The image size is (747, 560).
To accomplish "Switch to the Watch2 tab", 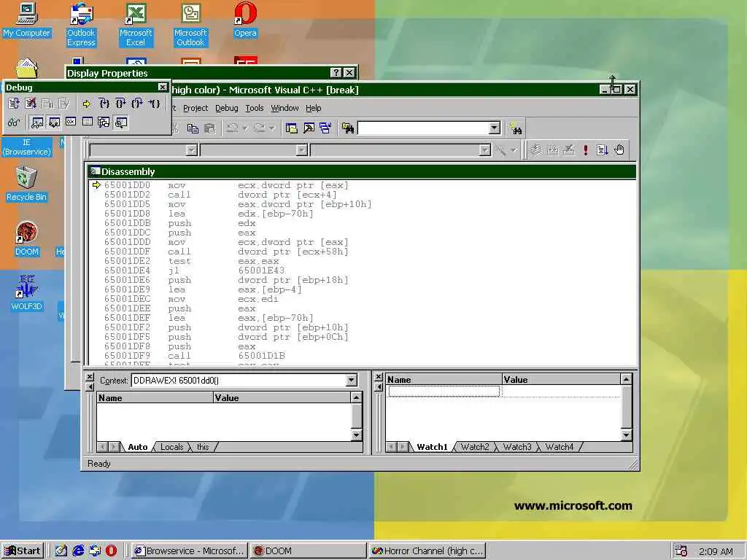I will pyautogui.click(x=475, y=447).
